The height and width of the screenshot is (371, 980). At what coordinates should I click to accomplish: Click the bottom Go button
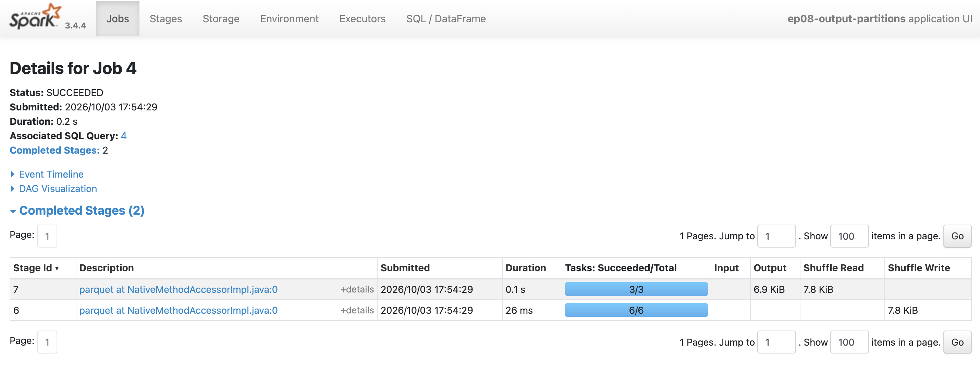coord(957,343)
